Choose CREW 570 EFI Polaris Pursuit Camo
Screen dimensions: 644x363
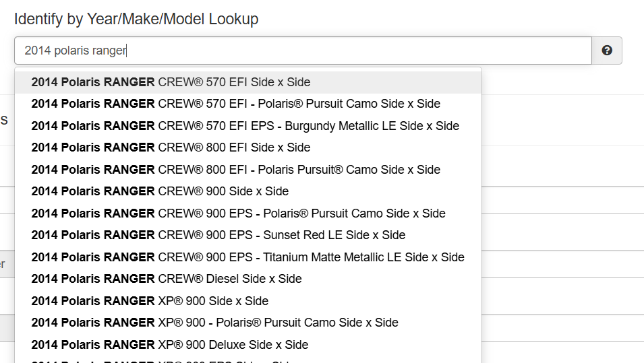click(235, 104)
